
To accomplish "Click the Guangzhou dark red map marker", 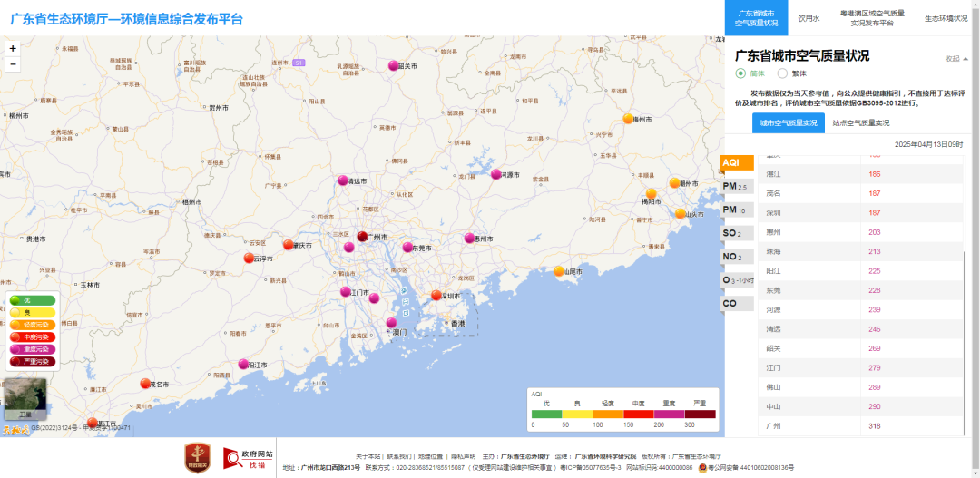I will point(362,237).
